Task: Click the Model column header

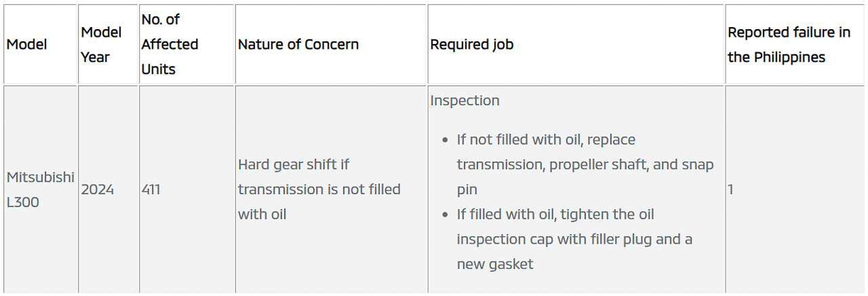Action: [27, 45]
